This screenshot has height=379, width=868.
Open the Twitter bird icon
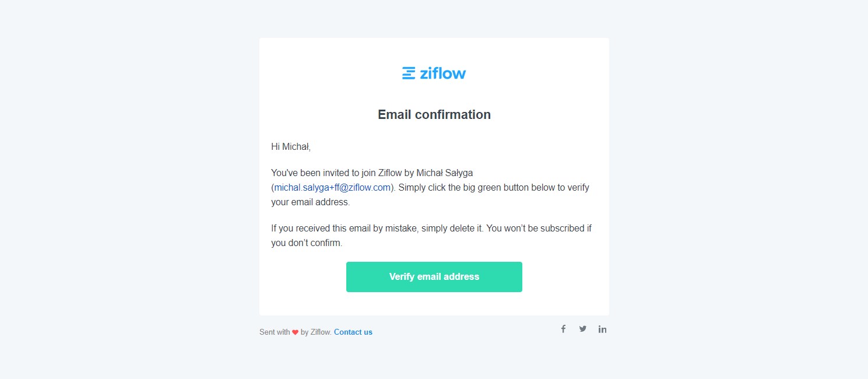coord(582,329)
